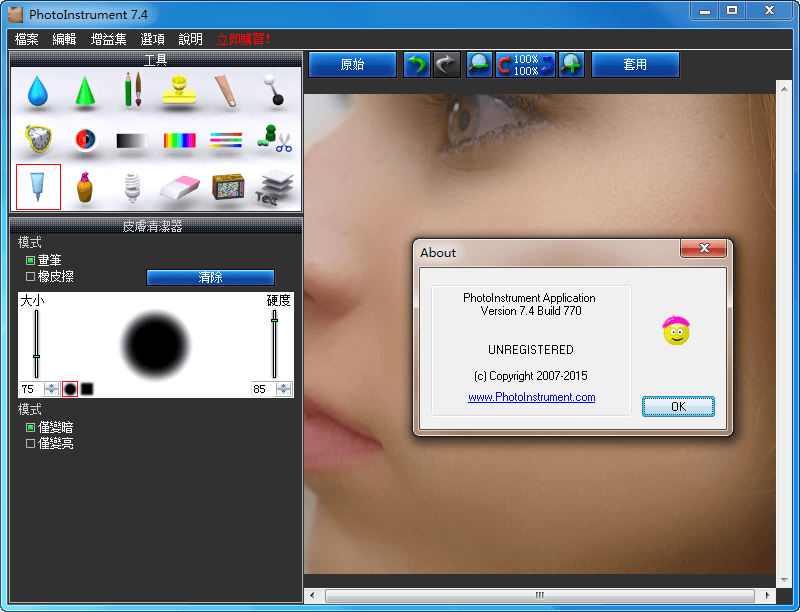
Task: Open the 編輯 menu
Action: click(x=64, y=39)
